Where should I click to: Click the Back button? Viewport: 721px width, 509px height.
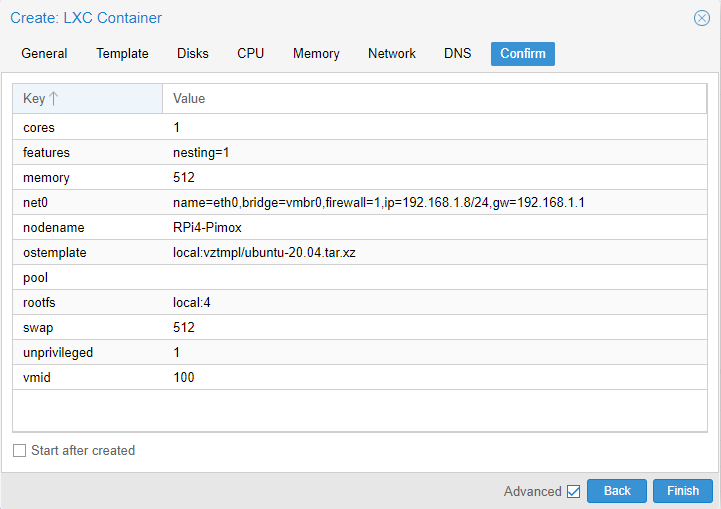pyautogui.click(x=617, y=491)
